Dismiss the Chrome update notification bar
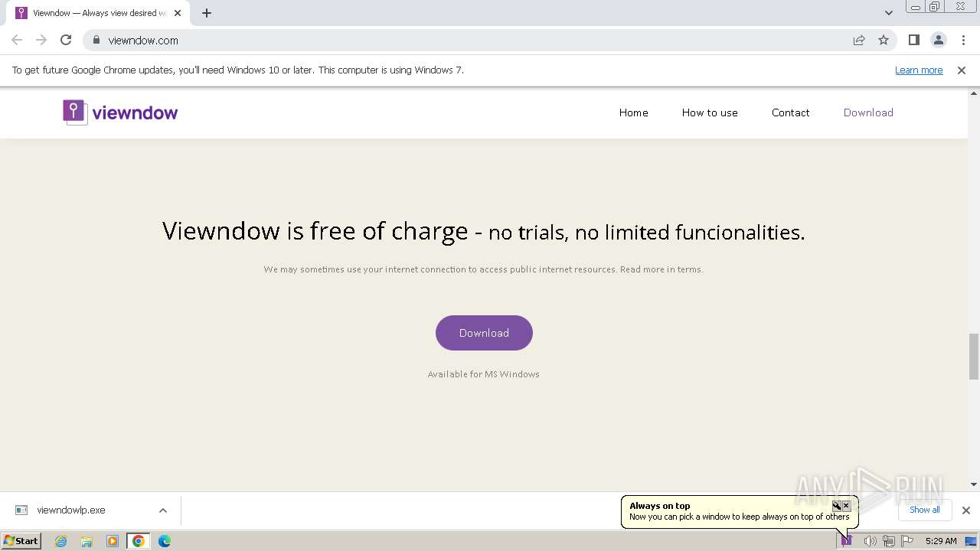Viewport: 980px width, 551px height. click(x=962, y=70)
